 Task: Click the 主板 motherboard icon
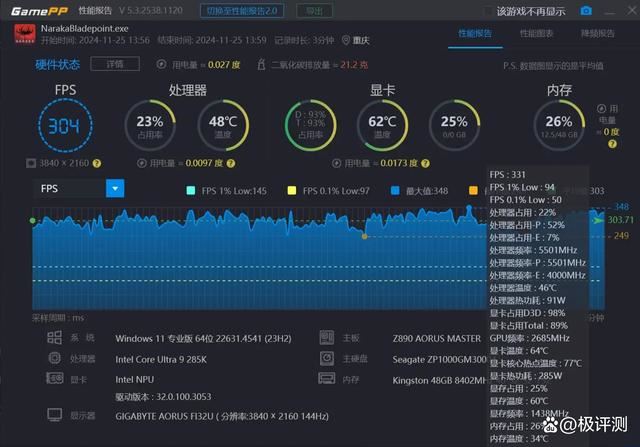click(x=327, y=337)
